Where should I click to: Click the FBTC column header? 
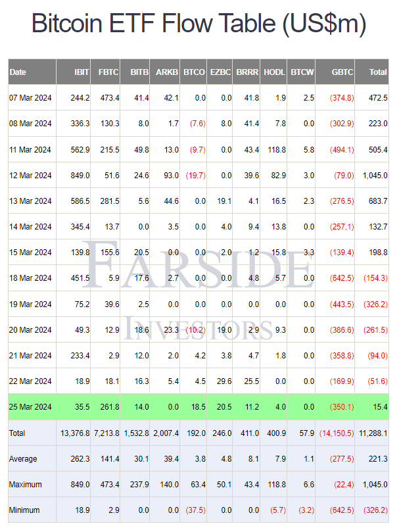pos(105,72)
